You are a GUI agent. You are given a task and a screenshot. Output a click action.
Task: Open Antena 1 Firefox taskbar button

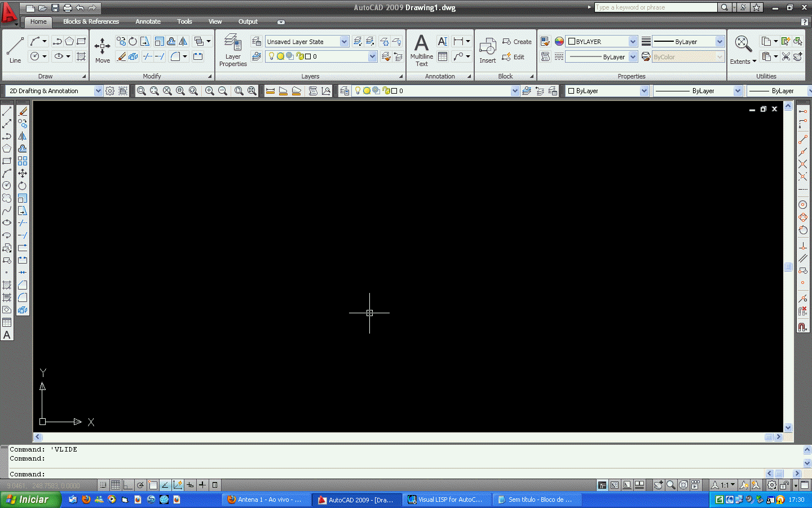point(267,500)
